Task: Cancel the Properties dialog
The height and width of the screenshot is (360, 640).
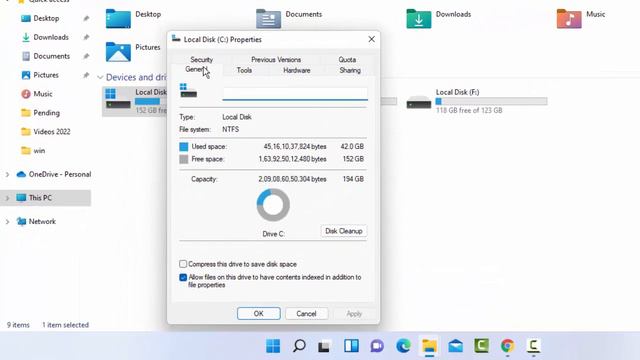Action: (306, 313)
